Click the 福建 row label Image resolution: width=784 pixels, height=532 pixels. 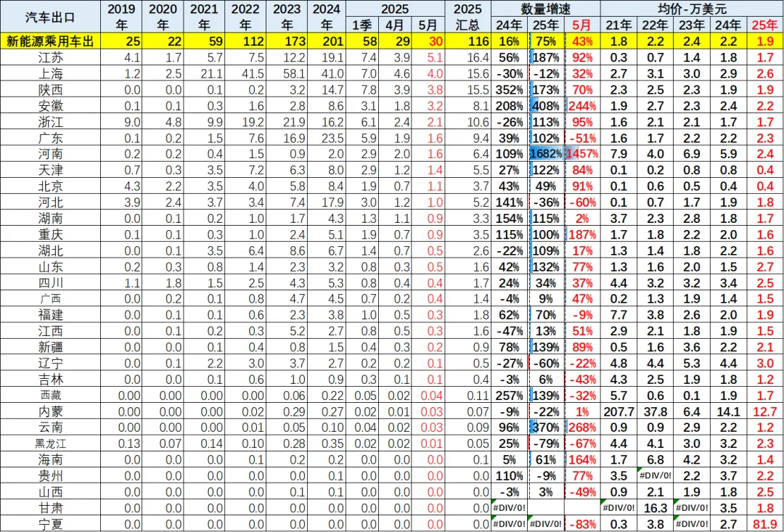click(x=51, y=314)
